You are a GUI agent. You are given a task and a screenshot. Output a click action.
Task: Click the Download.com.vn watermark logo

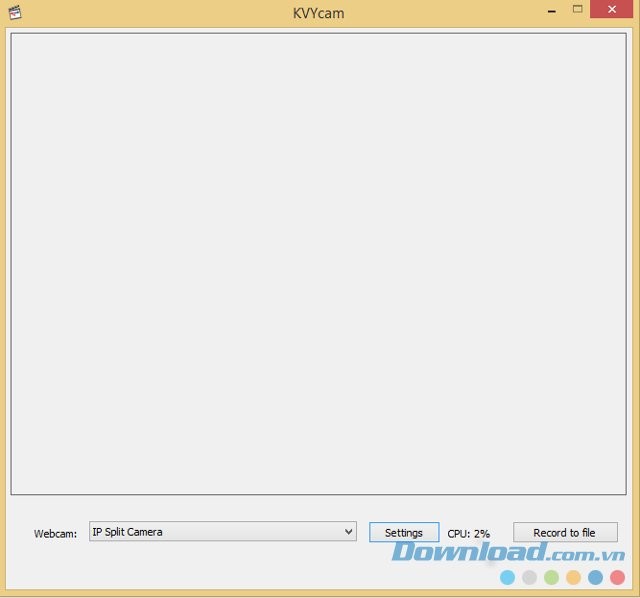coord(508,553)
